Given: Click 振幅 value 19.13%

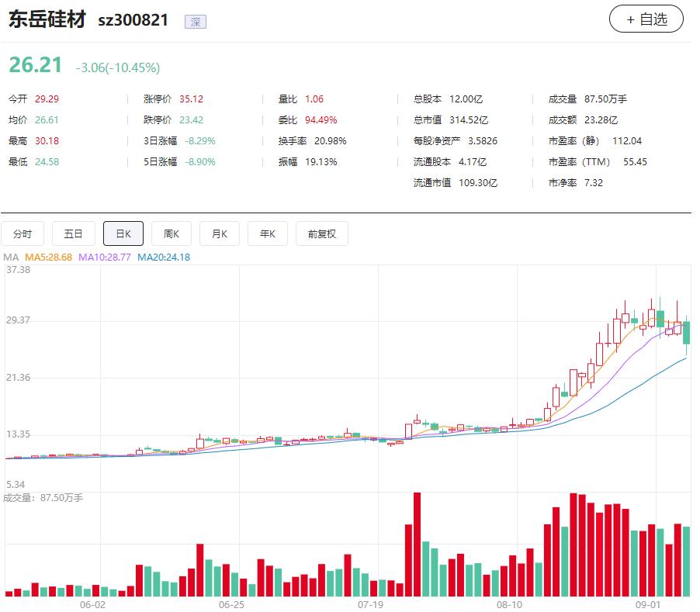Looking at the screenshot, I should point(321,162).
